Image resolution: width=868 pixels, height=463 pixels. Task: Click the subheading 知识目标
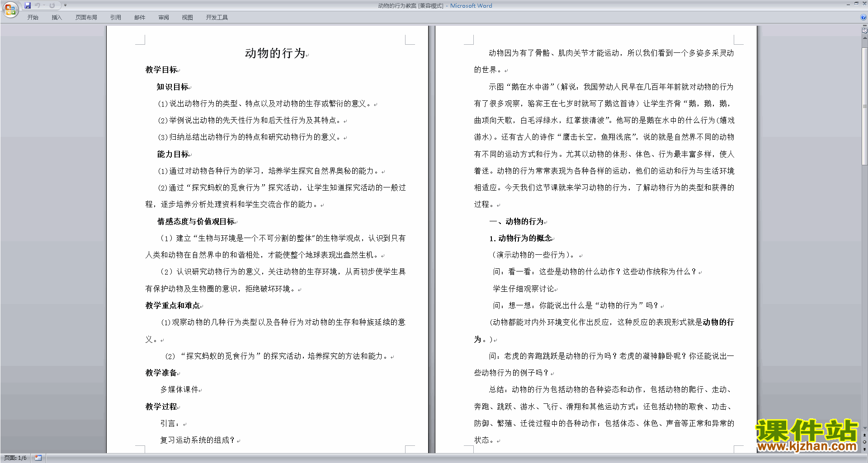(173, 87)
